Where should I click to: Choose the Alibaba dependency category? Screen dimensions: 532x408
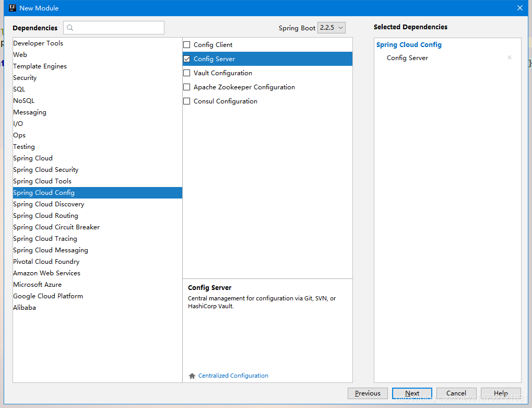[x=98, y=308]
